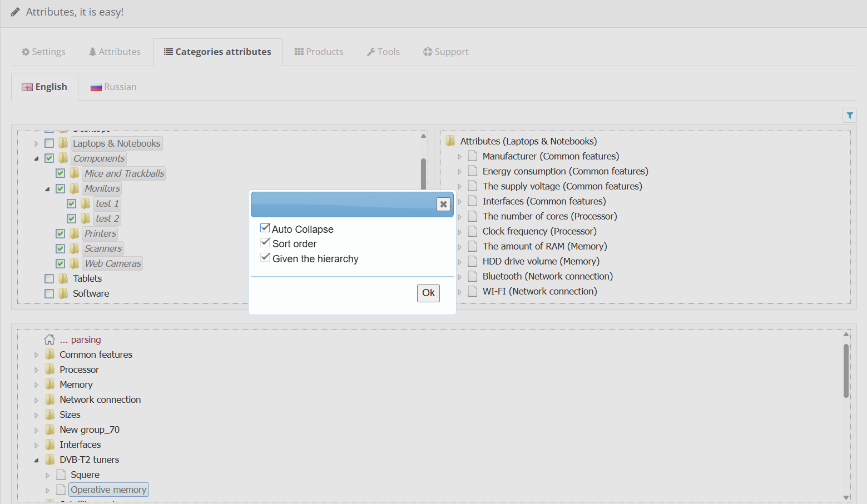
Task: Open the Products tab
Action: coord(319,52)
